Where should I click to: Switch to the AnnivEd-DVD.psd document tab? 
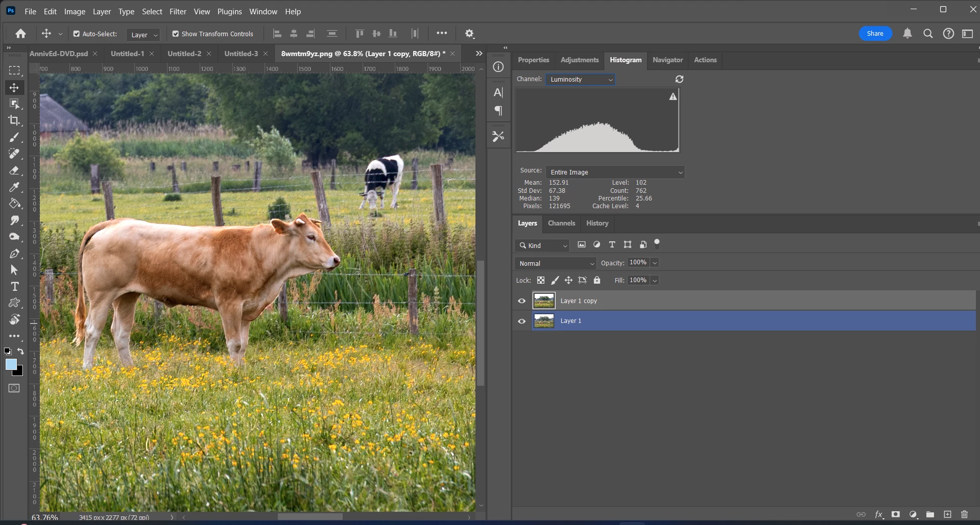tap(59, 54)
